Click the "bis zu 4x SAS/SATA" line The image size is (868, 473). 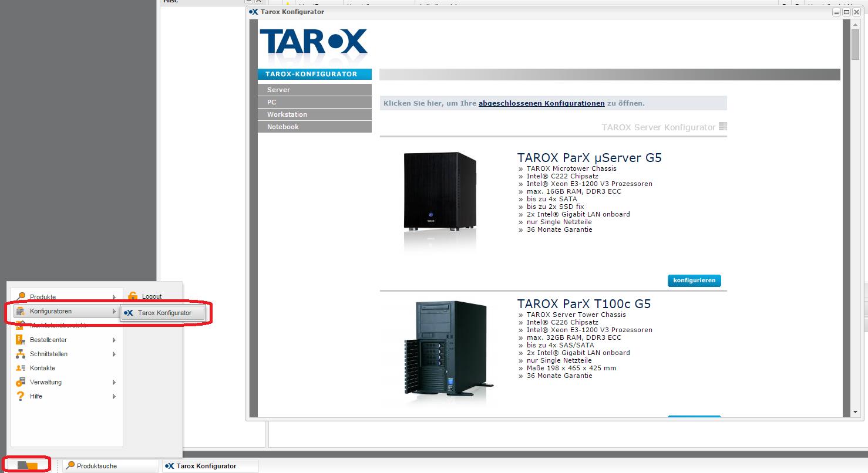pos(560,345)
